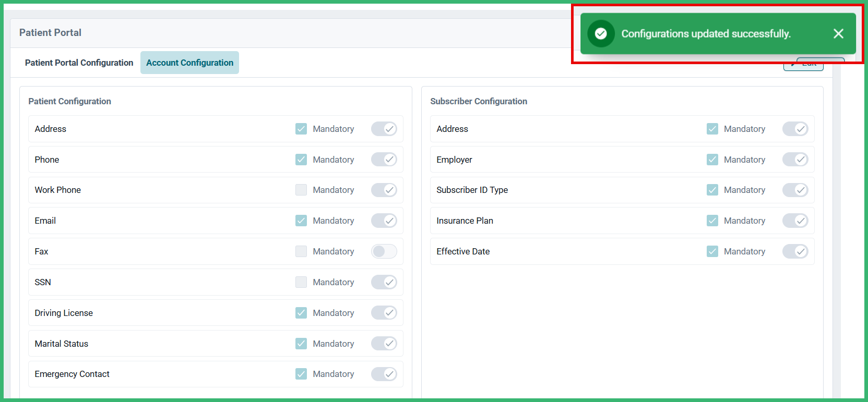Uncheck Effective Date Mandatory checkbox
The width and height of the screenshot is (868, 402).
[x=712, y=251]
